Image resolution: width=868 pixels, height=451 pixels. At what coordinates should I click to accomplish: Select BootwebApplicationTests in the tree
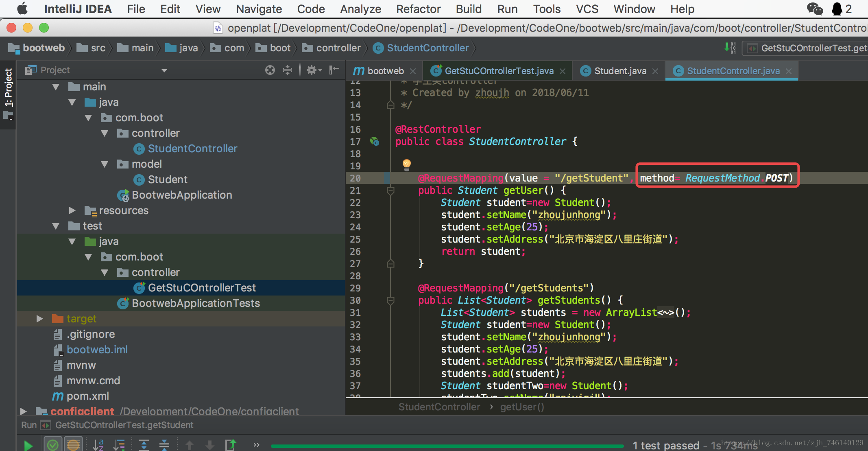tap(188, 303)
